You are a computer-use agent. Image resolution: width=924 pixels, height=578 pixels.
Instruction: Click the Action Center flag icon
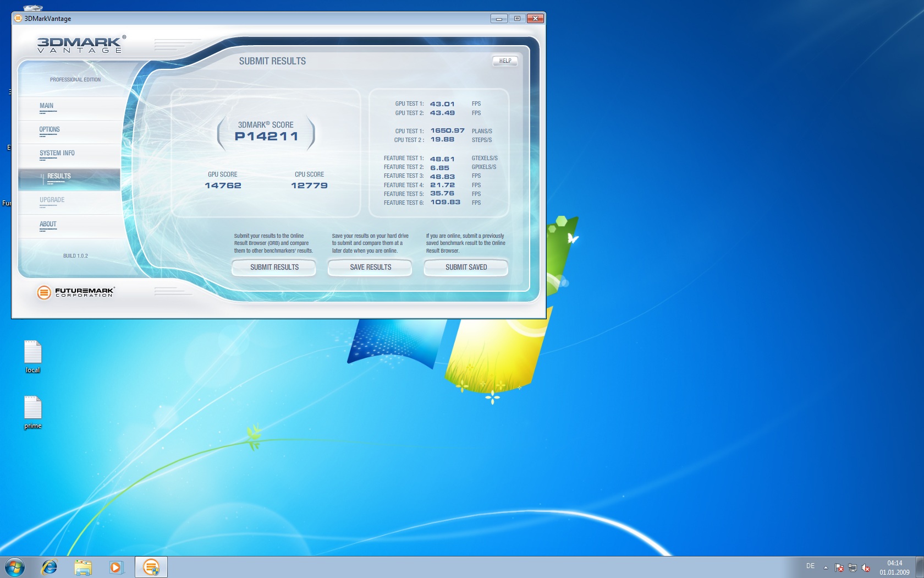coord(839,568)
